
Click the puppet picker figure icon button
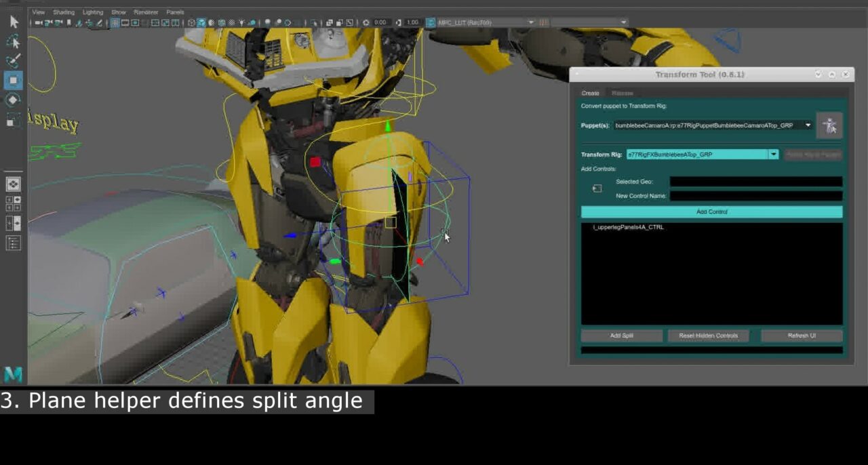click(x=829, y=125)
